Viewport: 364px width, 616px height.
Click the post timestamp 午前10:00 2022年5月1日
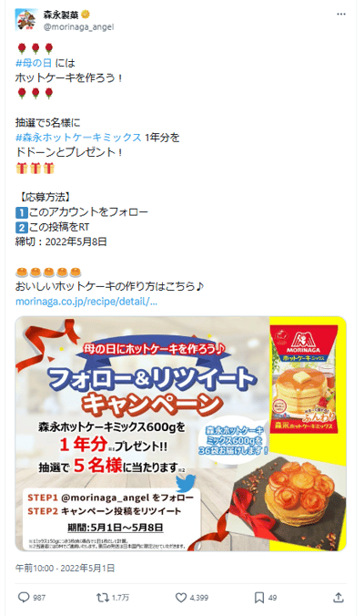(x=66, y=568)
